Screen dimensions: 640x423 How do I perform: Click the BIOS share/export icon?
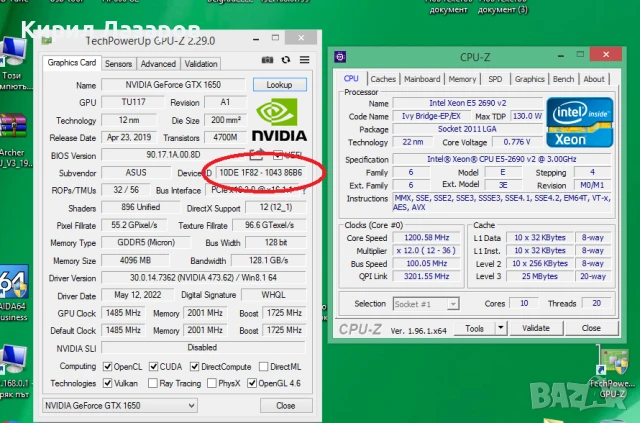tap(257, 155)
